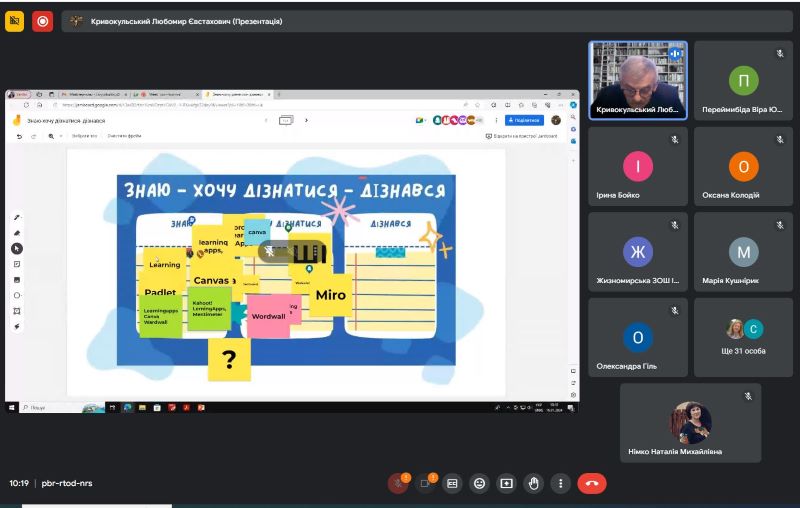Screen dimensions: 800x508
Task: Open the 'Ще 31 особа' participants tile
Action: (x=743, y=338)
